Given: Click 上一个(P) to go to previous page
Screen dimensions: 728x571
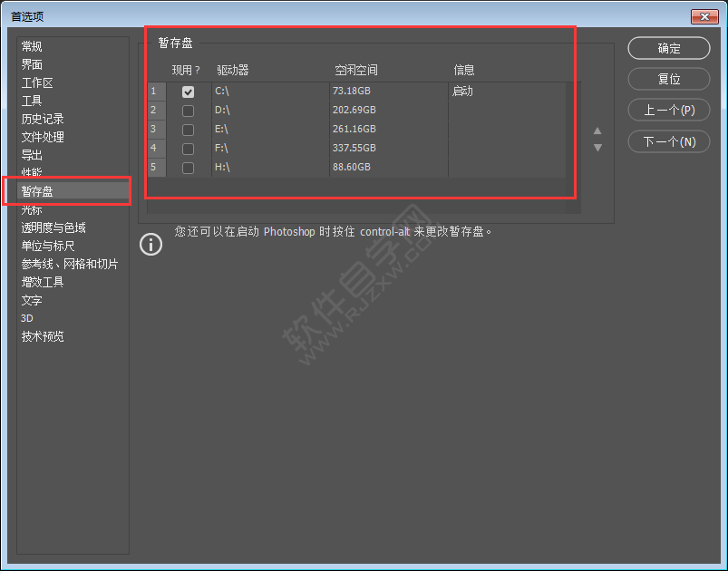Looking at the screenshot, I should (668, 110).
